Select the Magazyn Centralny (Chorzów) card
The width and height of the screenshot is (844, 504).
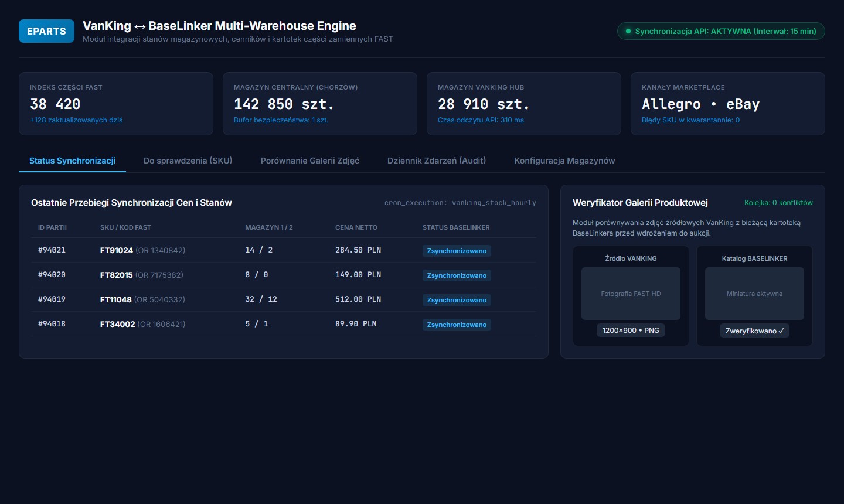(320, 104)
